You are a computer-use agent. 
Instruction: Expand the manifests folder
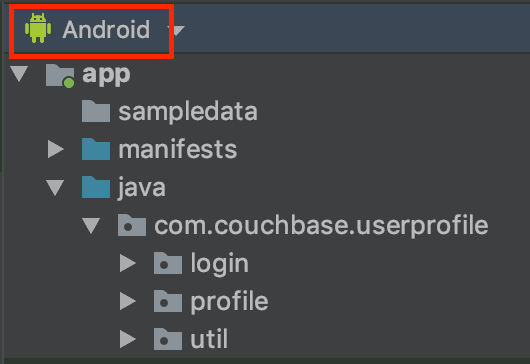(55, 149)
